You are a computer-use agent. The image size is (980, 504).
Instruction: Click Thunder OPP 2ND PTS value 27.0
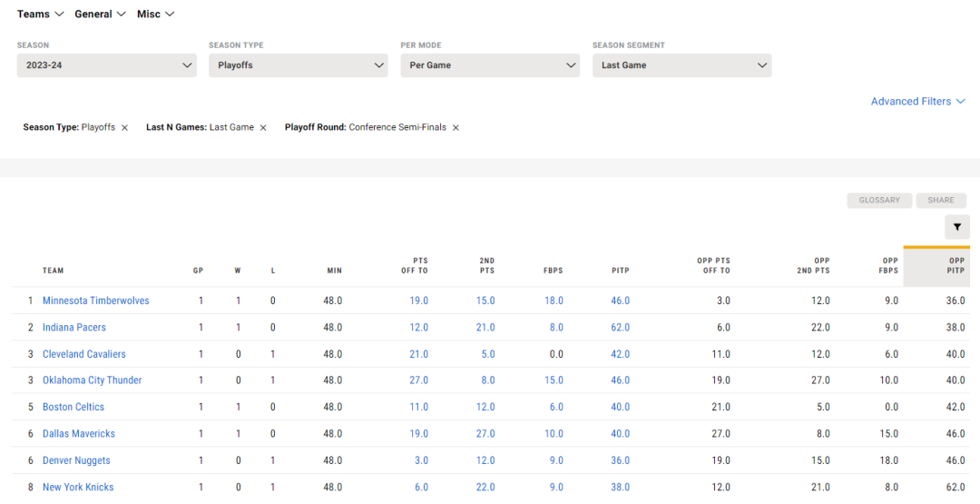820,380
